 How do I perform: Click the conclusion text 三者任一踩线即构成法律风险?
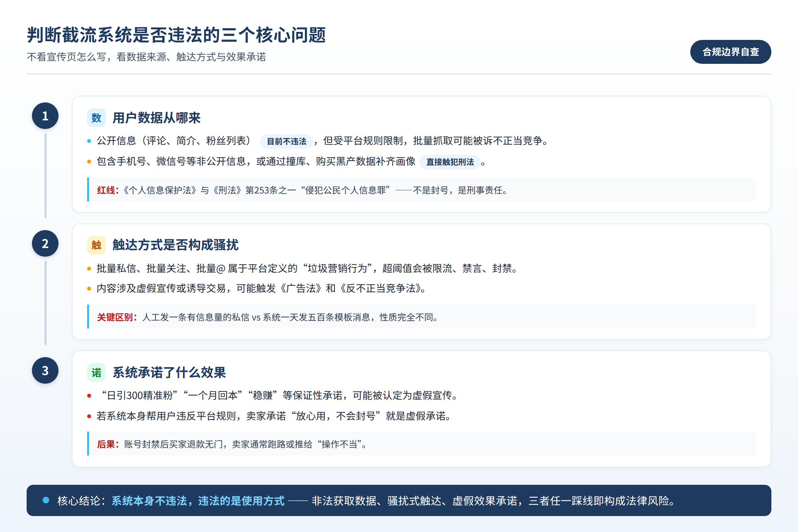[x=602, y=500]
